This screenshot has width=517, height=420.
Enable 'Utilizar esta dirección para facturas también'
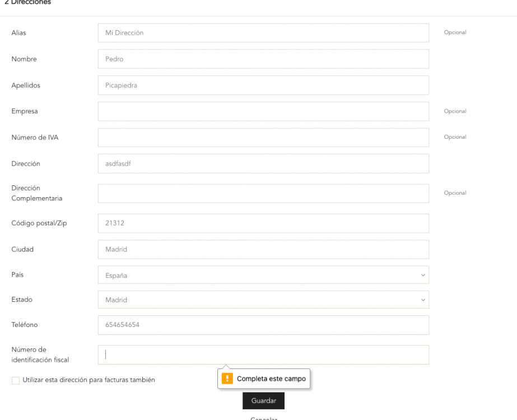click(x=15, y=381)
